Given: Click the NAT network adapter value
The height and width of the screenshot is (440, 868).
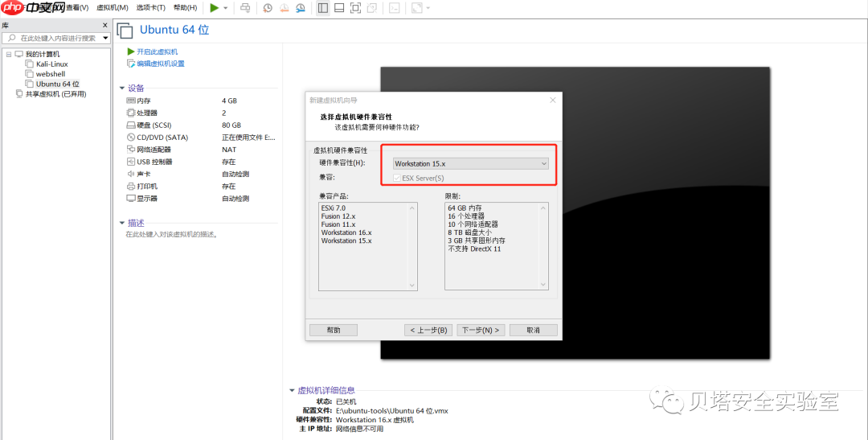Looking at the screenshot, I should coord(229,150).
